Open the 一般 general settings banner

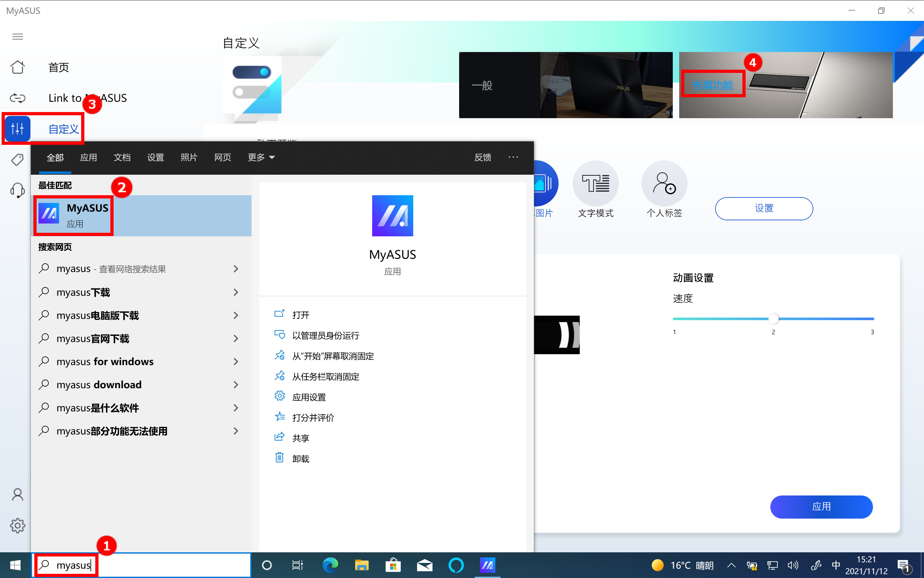click(x=566, y=85)
